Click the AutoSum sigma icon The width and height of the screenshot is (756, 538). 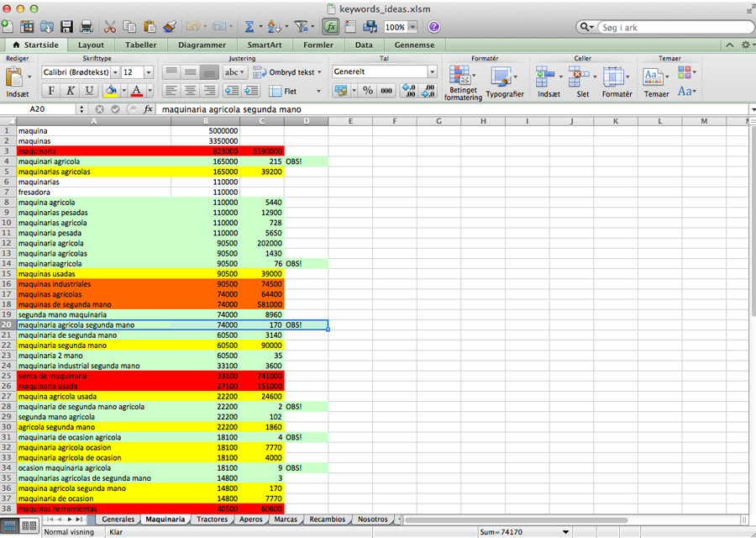click(x=249, y=27)
